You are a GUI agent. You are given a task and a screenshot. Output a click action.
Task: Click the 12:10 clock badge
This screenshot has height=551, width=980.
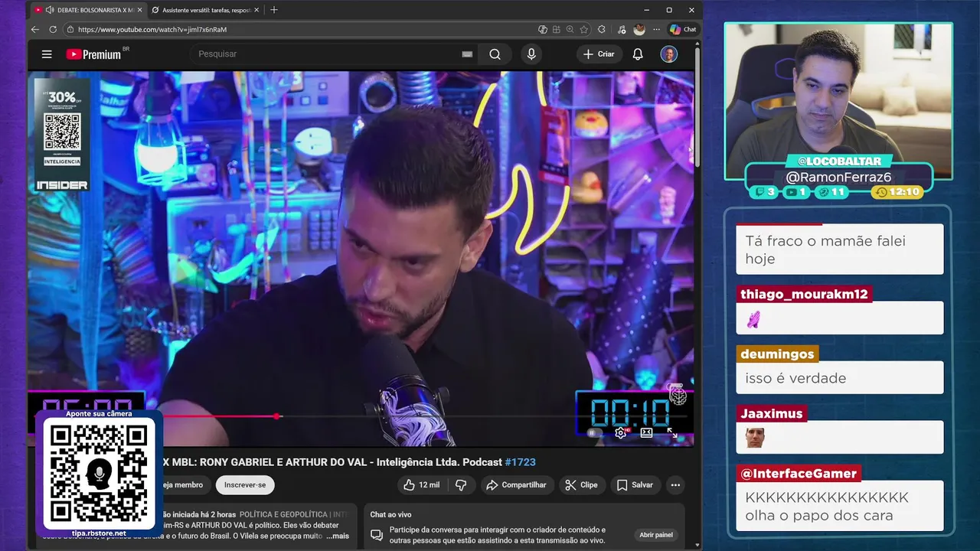pyautogui.click(x=898, y=192)
